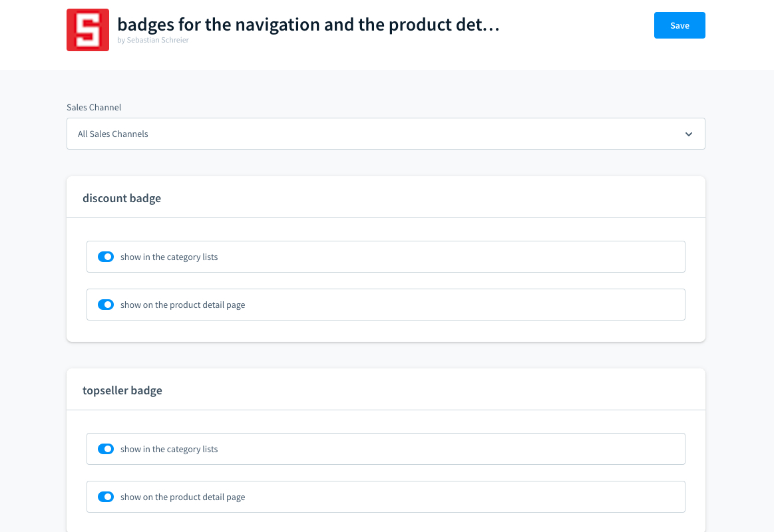The height and width of the screenshot is (532, 774).
Task: Click topseller 'show on the product detail page' label
Action: pyautogui.click(x=183, y=497)
